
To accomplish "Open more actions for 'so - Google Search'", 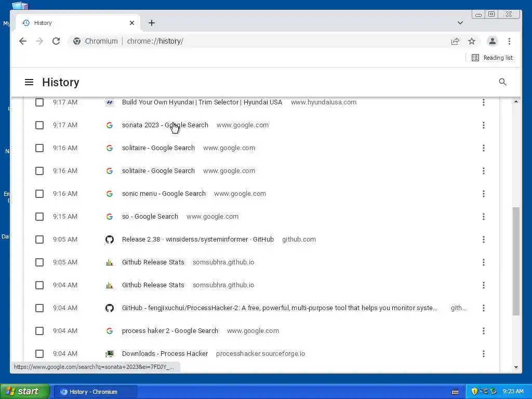I will pyautogui.click(x=484, y=217).
